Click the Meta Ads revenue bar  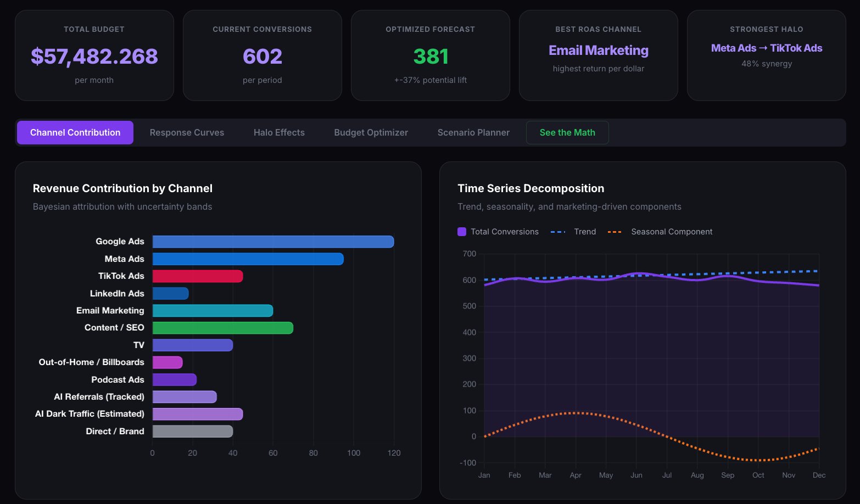[248, 259]
